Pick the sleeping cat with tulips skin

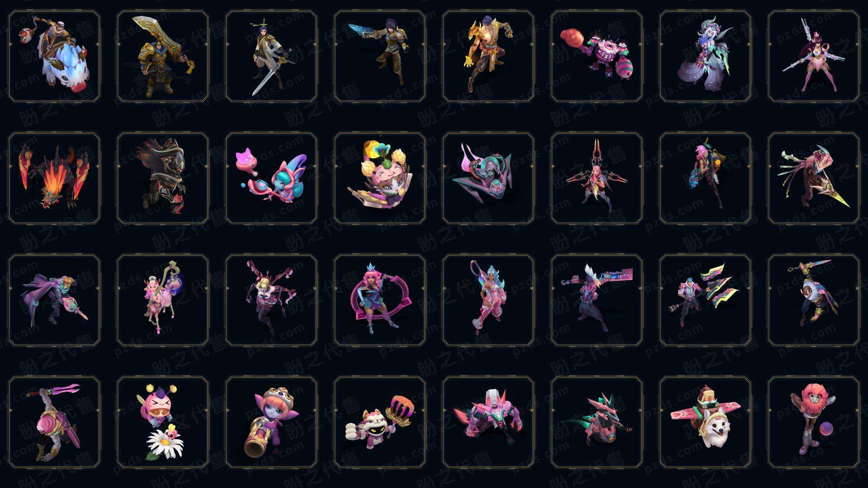click(x=380, y=178)
